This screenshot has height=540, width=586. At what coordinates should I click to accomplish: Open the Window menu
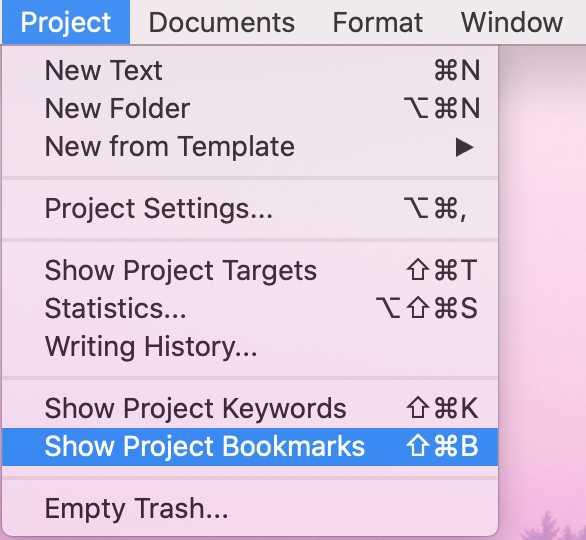point(512,22)
